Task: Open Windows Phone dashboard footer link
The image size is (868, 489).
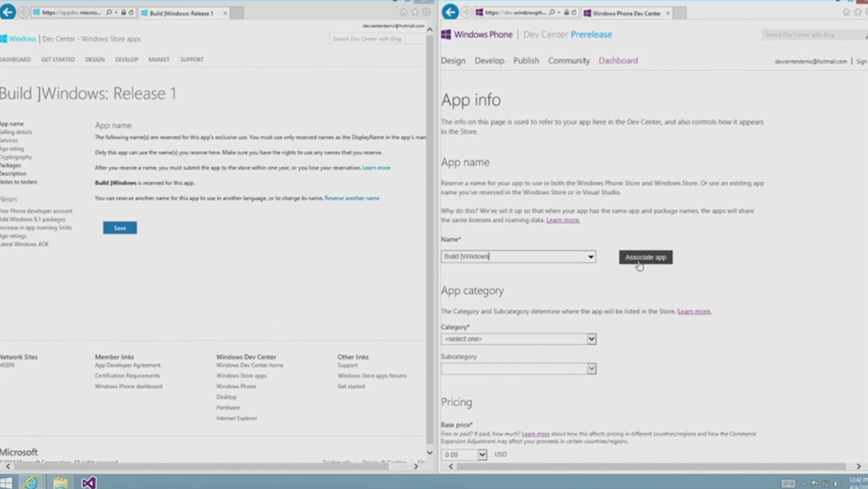Action: (129, 386)
